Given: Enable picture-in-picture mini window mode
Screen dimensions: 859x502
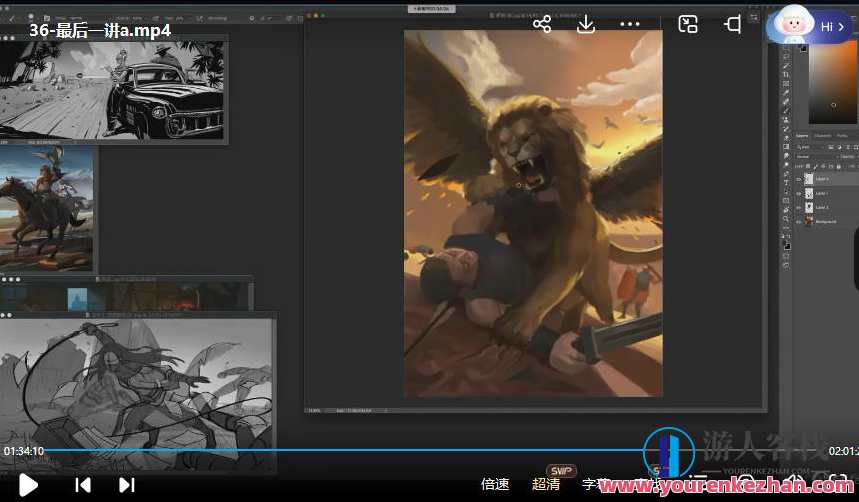Looking at the screenshot, I should tap(688, 24).
